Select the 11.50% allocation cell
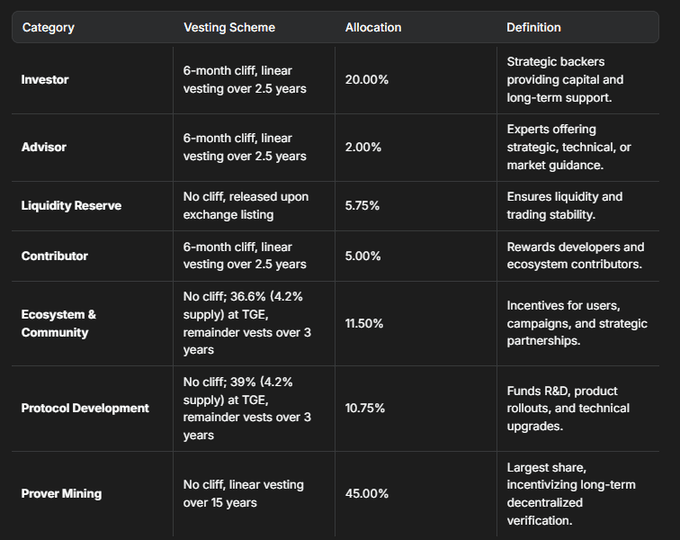 coord(367,323)
